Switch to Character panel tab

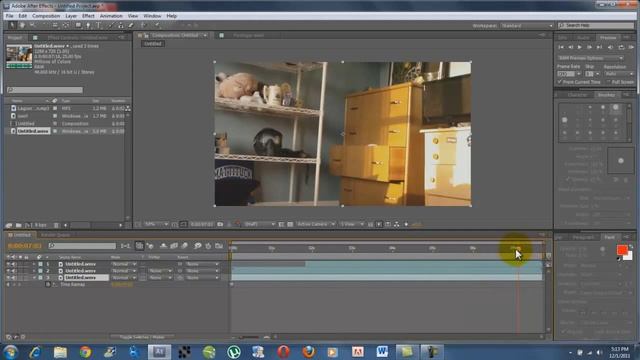tap(577, 95)
